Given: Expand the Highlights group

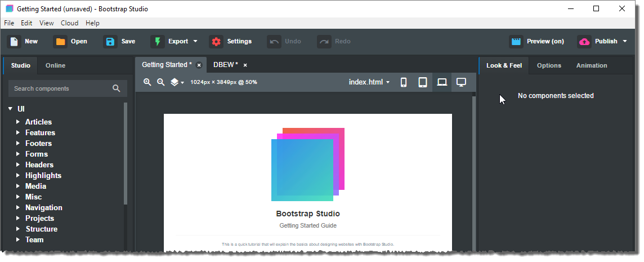Looking at the screenshot, I should 18,175.
